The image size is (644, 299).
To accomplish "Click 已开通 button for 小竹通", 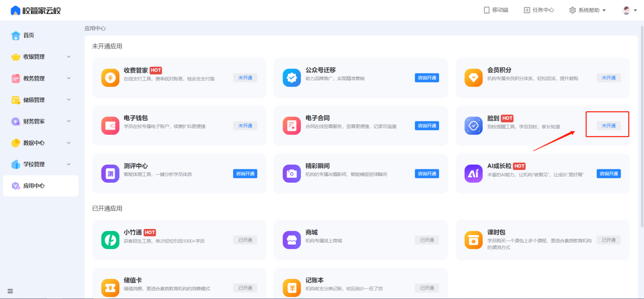I will point(245,240).
